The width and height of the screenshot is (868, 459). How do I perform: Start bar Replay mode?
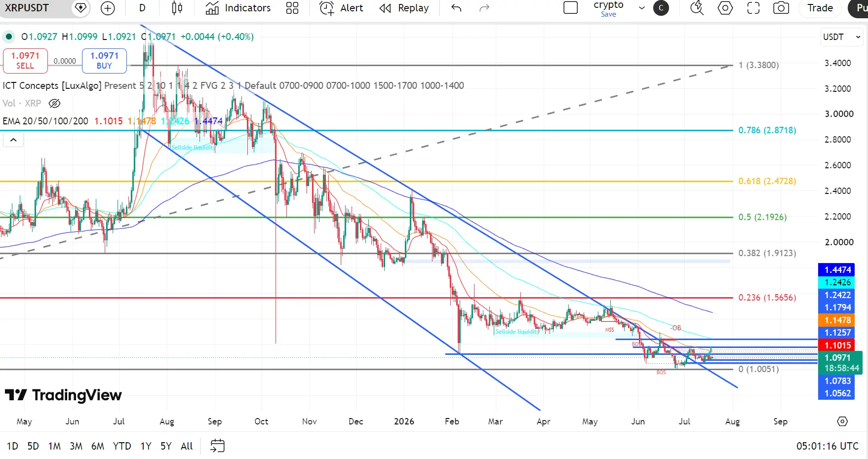pyautogui.click(x=404, y=8)
